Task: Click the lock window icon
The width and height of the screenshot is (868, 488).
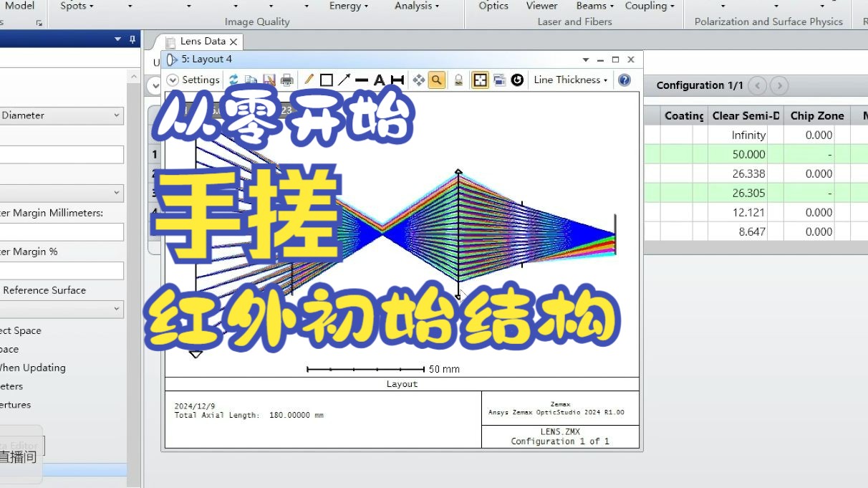Action: point(459,80)
